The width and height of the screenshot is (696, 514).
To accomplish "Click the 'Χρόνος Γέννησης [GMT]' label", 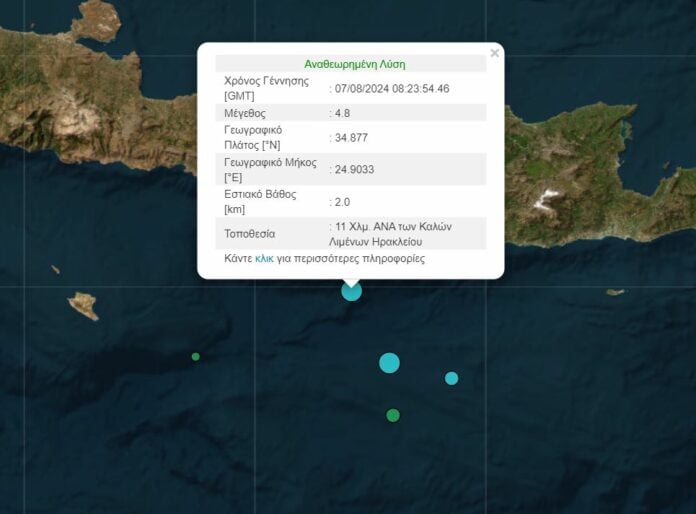I will 266,88.
